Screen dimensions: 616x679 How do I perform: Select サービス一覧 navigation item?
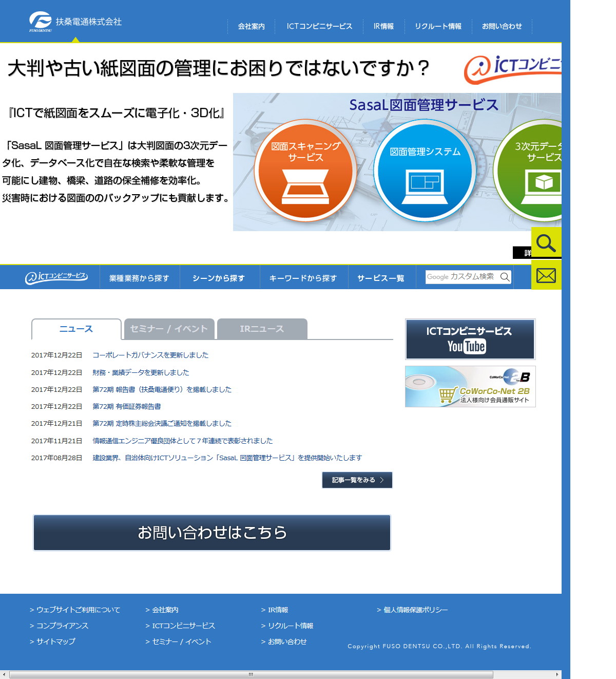point(381,278)
